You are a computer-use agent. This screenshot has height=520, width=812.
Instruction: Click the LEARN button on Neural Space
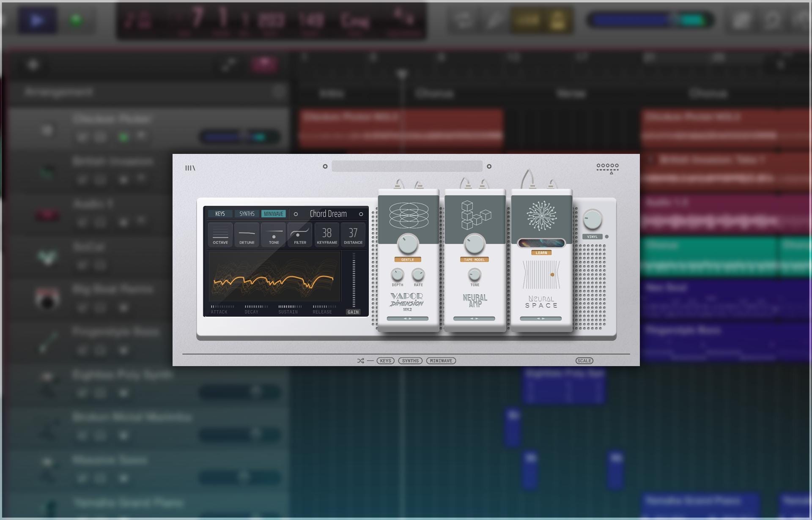coord(541,253)
